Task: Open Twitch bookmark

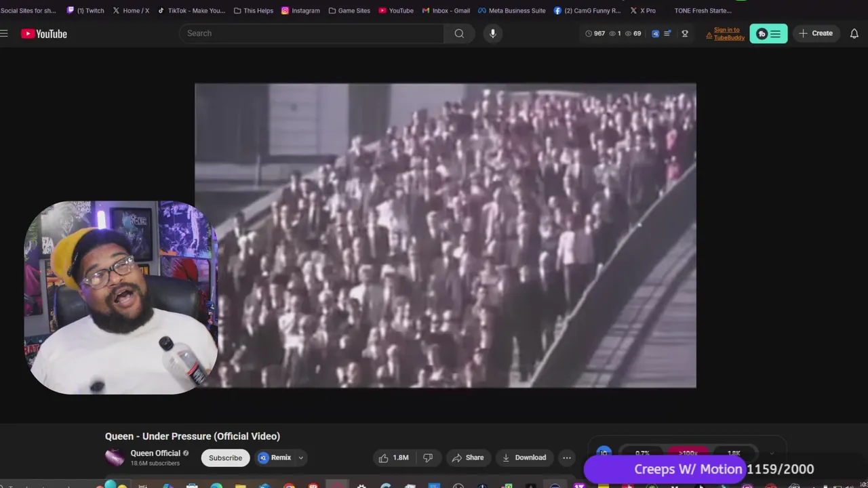Action: tap(85, 10)
